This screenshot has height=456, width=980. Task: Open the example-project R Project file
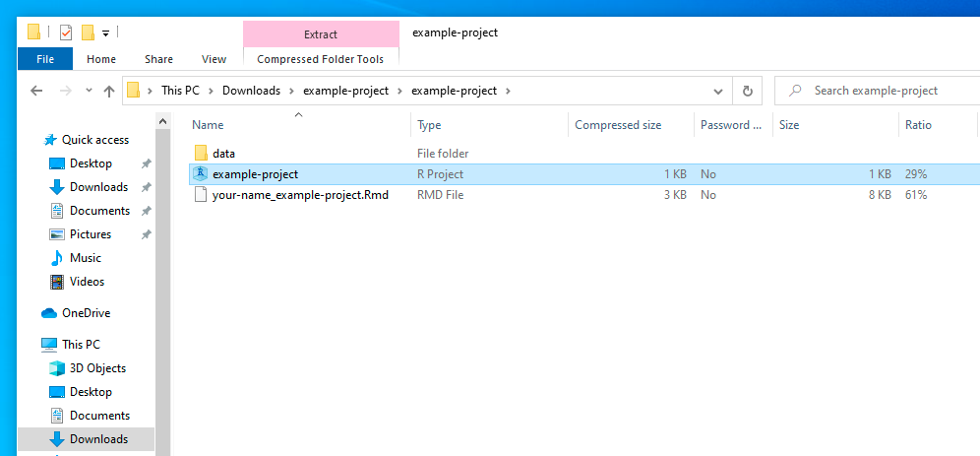[x=255, y=174]
